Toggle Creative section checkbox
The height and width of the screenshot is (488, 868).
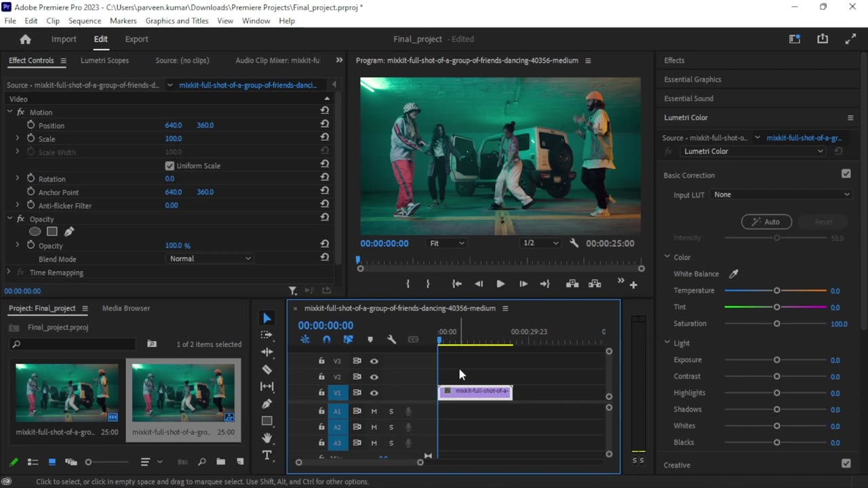tap(846, 464)
